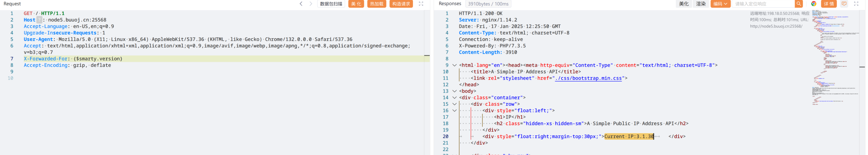This screenshot has width=868, height=155.
Task: Click the X-Forwarded-For header line
Action: (x=73, y=59)
